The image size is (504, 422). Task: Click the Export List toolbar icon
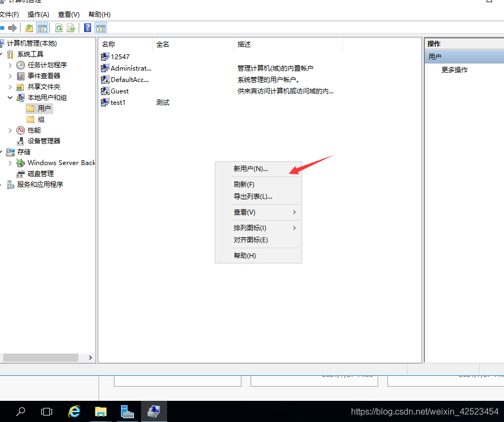[69, 28]
